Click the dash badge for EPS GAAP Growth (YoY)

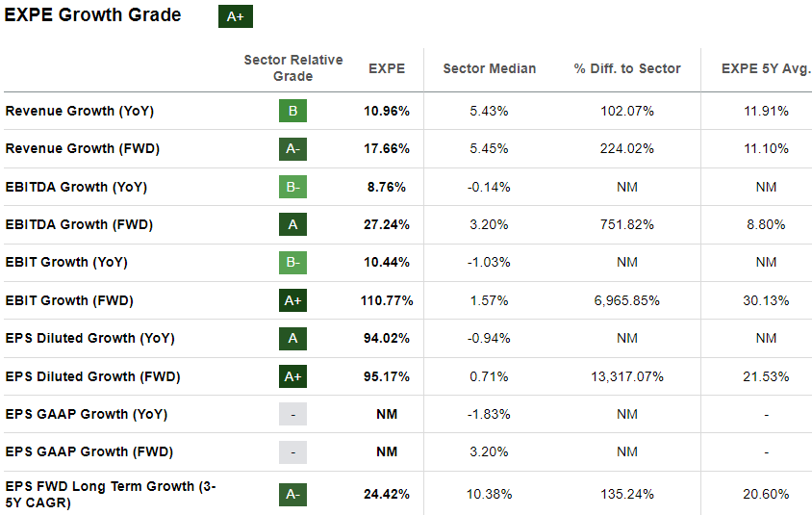pyautogui.click(x=292, y=414)
